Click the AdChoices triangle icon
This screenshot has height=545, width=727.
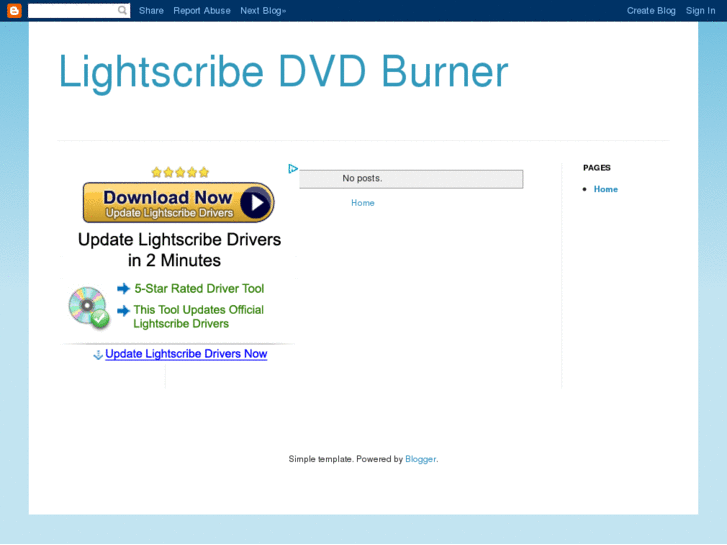point(293,169)
